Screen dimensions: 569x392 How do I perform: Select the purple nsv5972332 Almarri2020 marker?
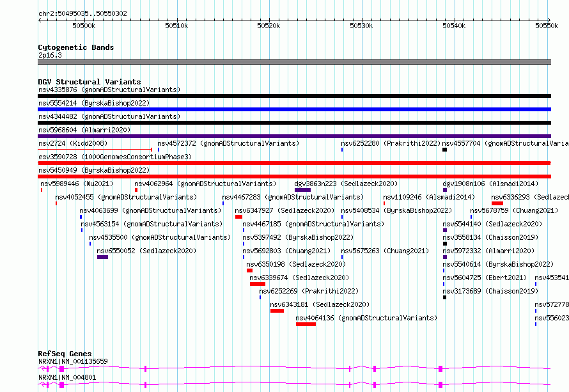pos(445,257)
